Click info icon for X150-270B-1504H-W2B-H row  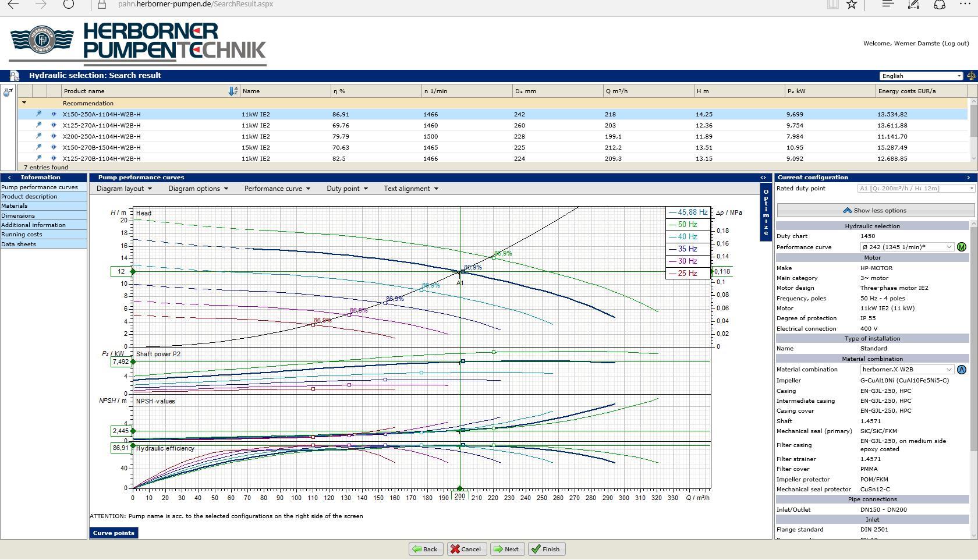54,147
